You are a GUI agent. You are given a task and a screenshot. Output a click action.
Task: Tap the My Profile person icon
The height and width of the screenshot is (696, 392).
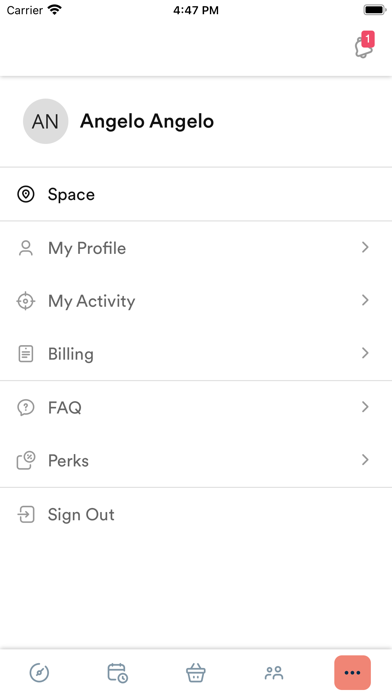(x=26, y=248)
